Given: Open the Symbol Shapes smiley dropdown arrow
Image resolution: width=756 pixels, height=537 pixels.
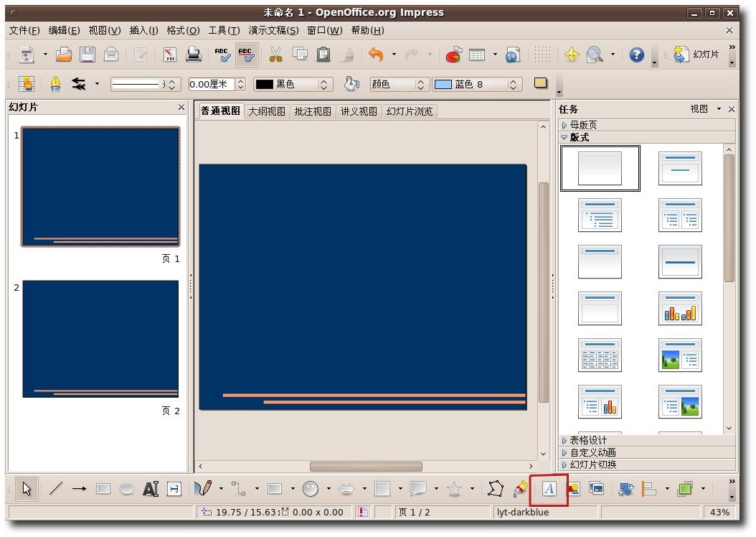Looking at the screenshot, I should pos(329,489).
